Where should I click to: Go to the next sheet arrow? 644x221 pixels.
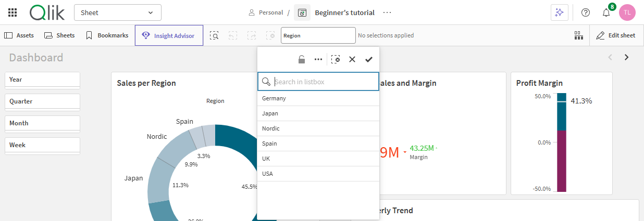(627, 57)
